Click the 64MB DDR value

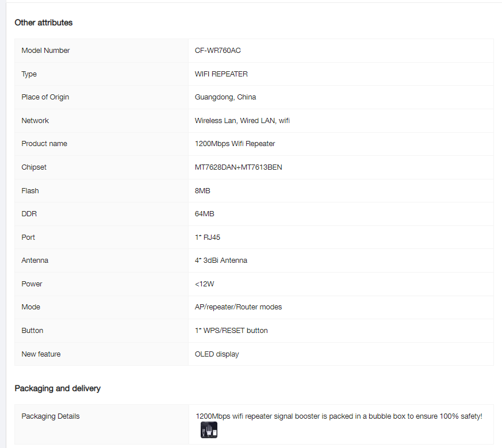205,214
